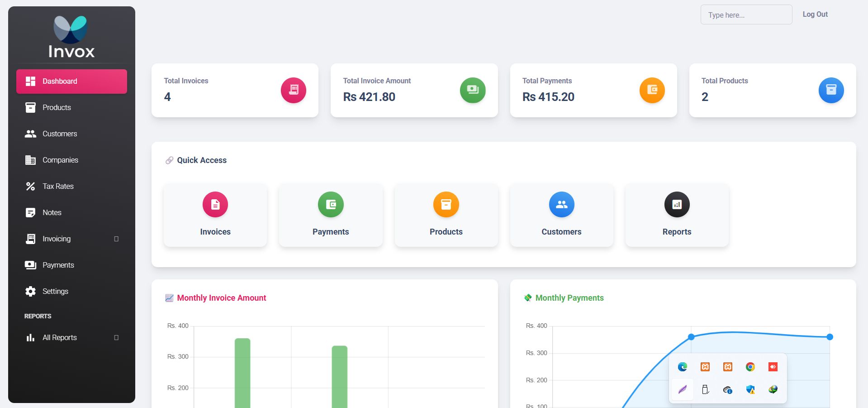Click the 'Monthly Payments' chart title
This screenshot has width=868, height=408.
(569, 298)
